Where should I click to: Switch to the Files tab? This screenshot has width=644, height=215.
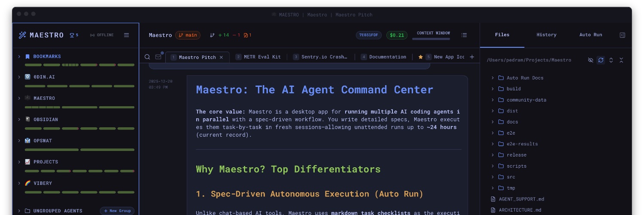[502, 35]
